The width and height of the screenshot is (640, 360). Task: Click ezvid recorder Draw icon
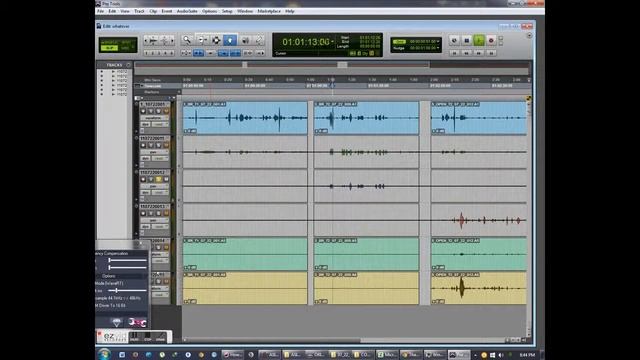[160, 337]
